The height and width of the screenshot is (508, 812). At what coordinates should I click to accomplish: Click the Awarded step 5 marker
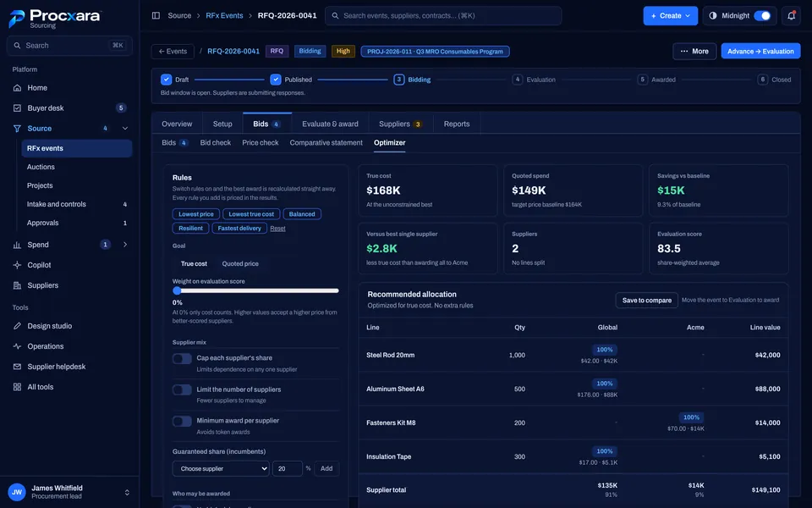(x=642, y=80)
